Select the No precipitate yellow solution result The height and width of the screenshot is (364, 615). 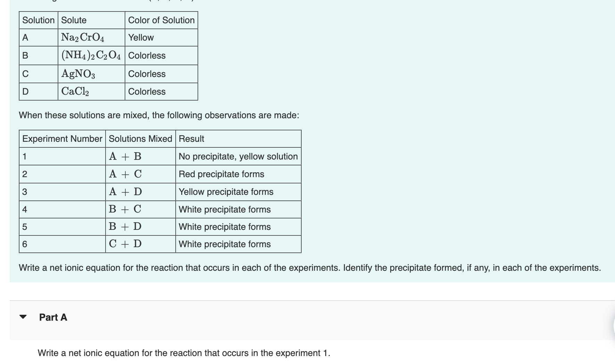[238, 156]
